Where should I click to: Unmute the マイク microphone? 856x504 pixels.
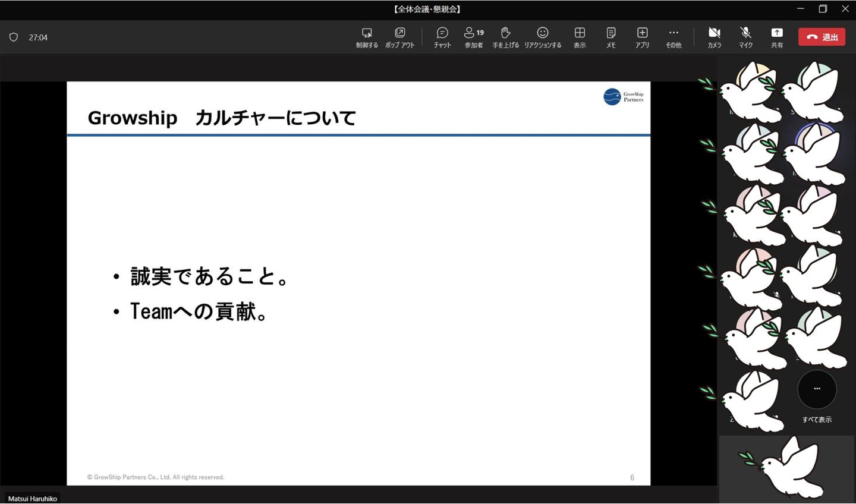click(745, 37)
